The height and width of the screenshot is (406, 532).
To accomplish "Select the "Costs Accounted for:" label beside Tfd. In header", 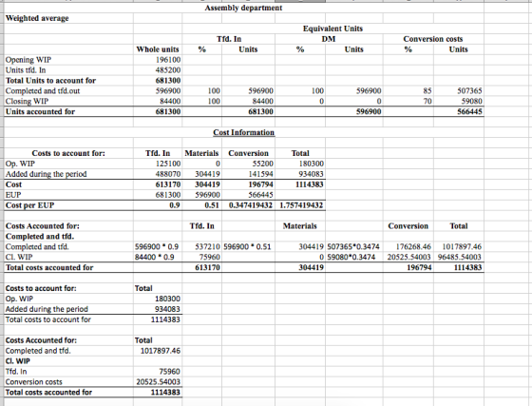I will (43, 226).
